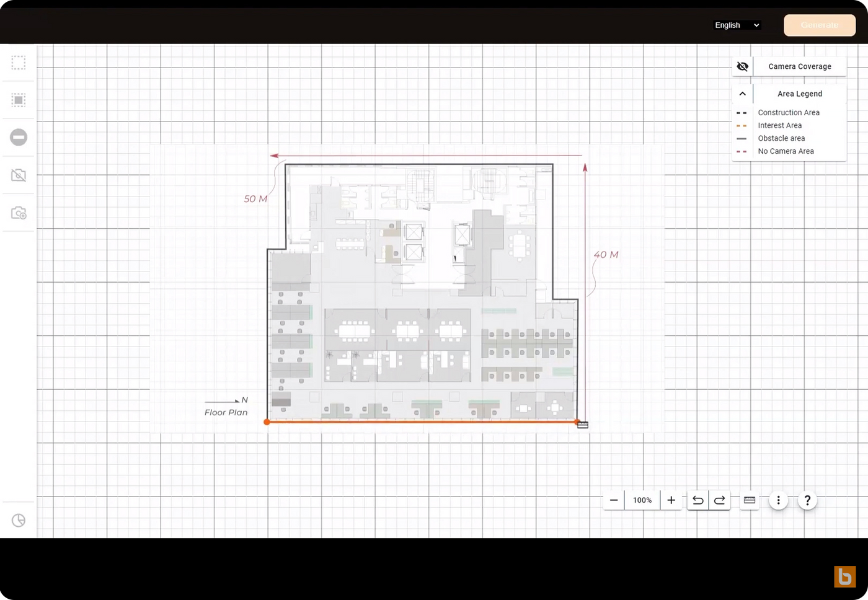Viewport: 868px width, 600px height.
Task: Click the Generate button
Action: [x=819, y=25]
